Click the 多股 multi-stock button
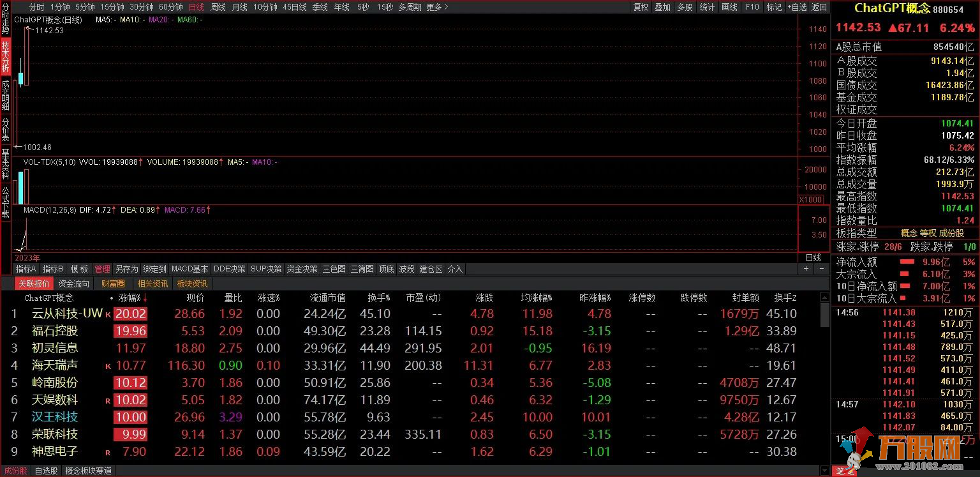The height and width of the screenshot is (477, 980). (685, 7)
